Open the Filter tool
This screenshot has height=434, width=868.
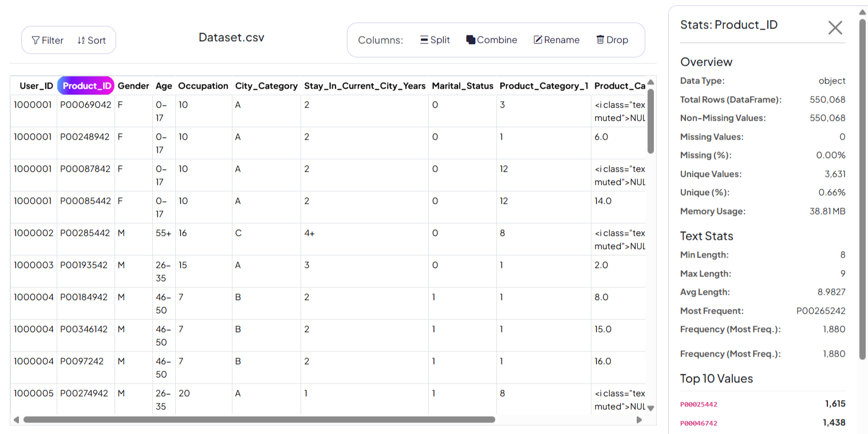click(48, 40)
